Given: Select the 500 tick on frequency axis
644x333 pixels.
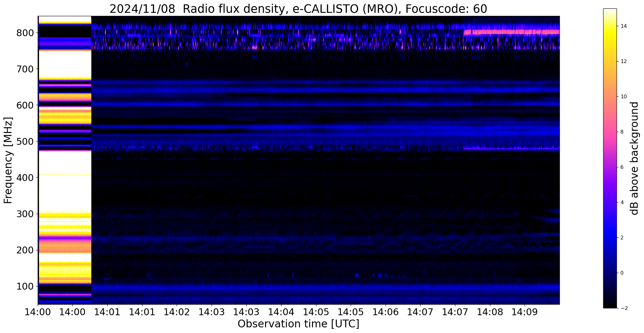Looking at the screenshot, I should [x=25, y=141].
